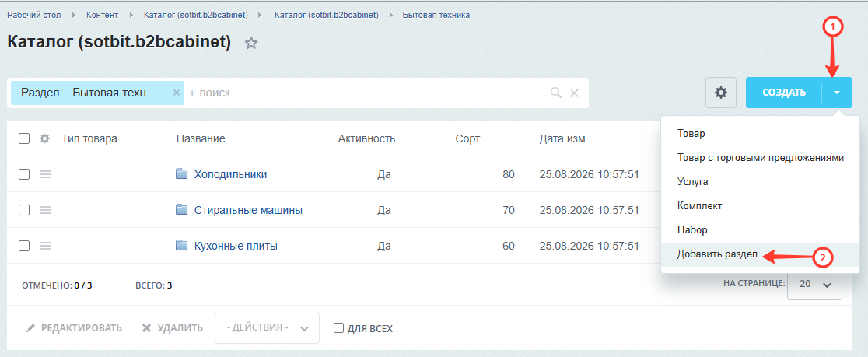This screenshot has width=868, height=357.
Task: Sort by the Активность column header
Action: tap(366, 139)
